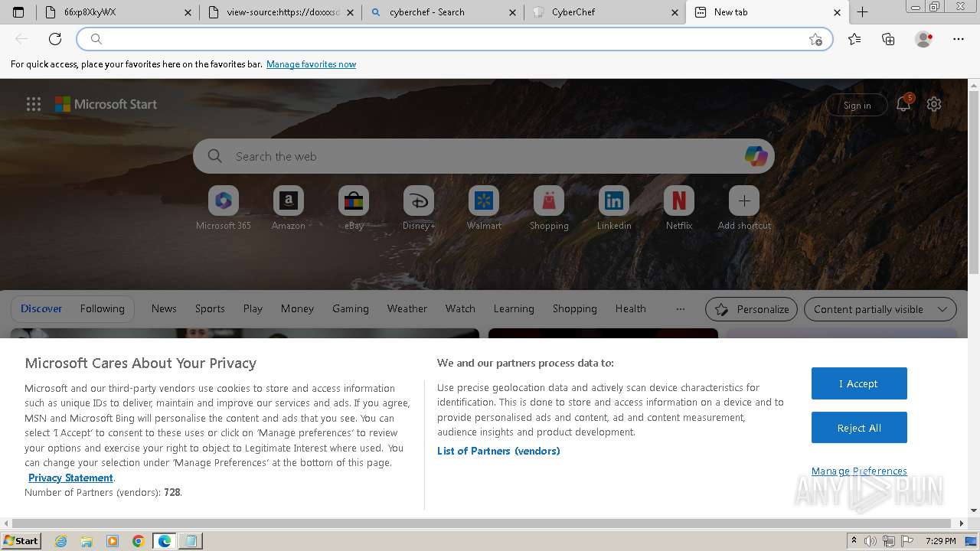
Task: Open Copilot icon in search box
Action: 756,156
